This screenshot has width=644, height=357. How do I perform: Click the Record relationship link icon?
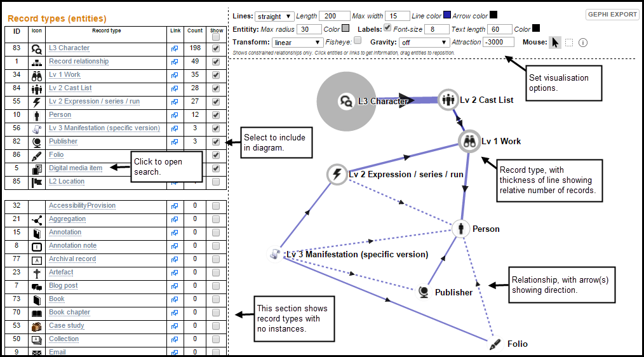[x=175, y=62]
